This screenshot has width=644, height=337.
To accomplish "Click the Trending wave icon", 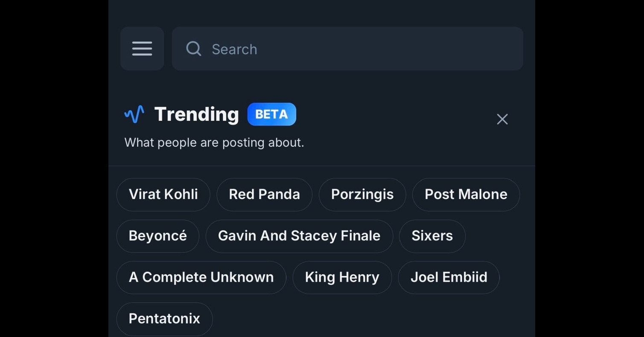I will (134, 114).
